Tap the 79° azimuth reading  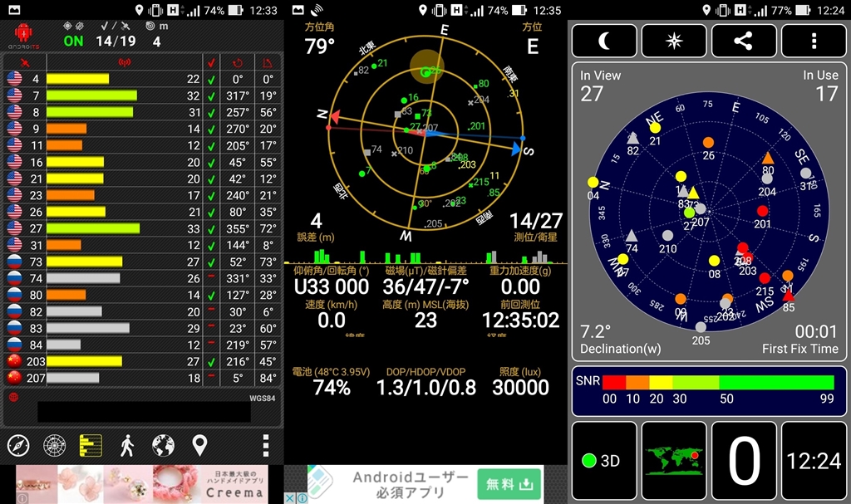(x=319, y=46)
